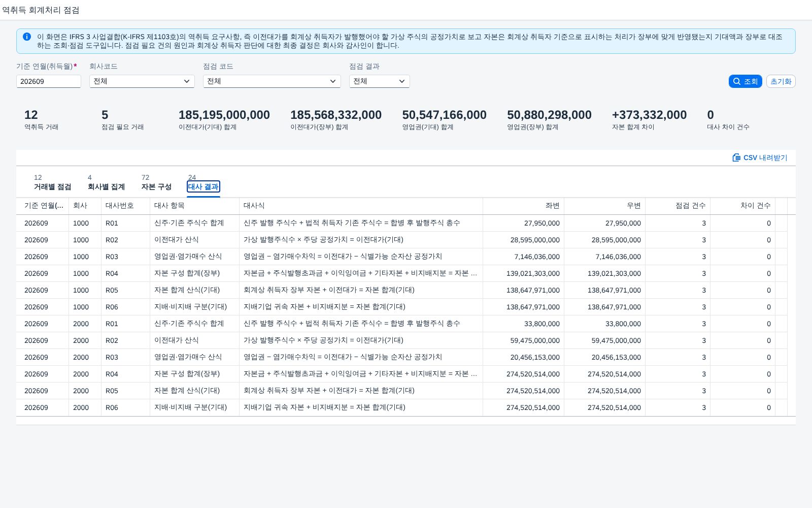Click R06 in company 1000 row
Image resolution: width=812 pixels, height=508 pixels.
112,307
